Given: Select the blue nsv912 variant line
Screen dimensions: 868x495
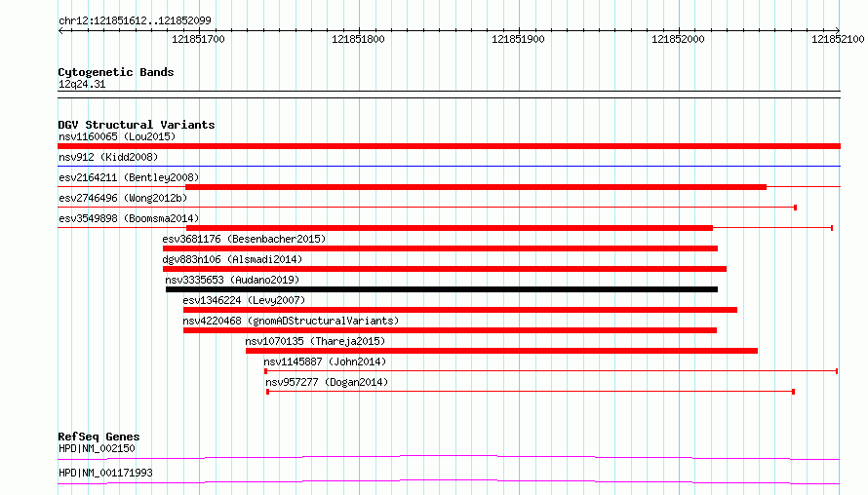Looking at the screenshot, I should (x=449, y=166).
